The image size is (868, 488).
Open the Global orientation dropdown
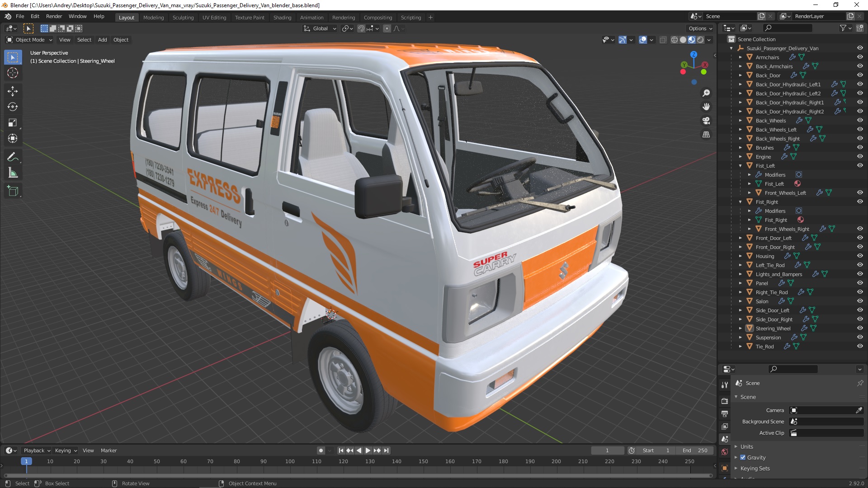click(x=320, y=28)
